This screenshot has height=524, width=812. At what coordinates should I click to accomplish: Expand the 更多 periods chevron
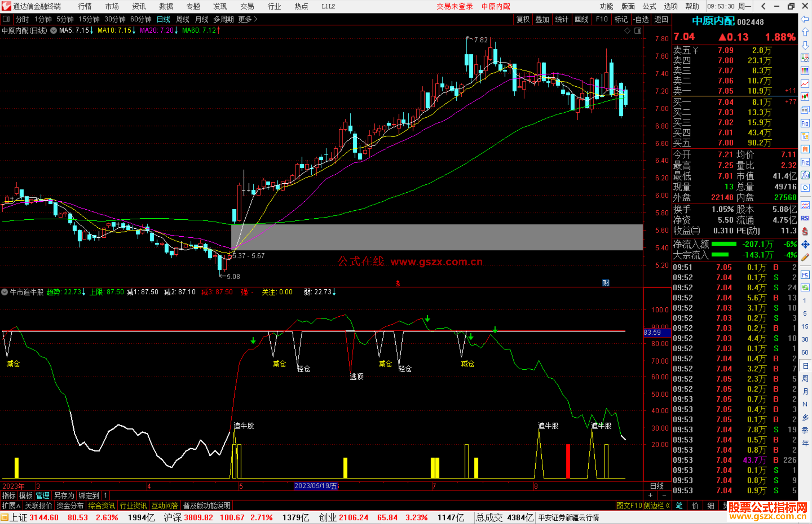[x=256, y=19]
